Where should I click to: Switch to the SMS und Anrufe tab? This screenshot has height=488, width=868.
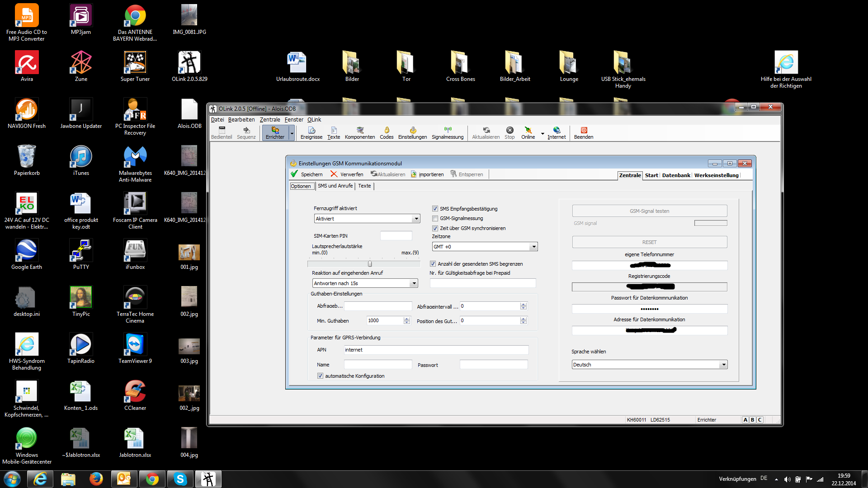point(335,186)
